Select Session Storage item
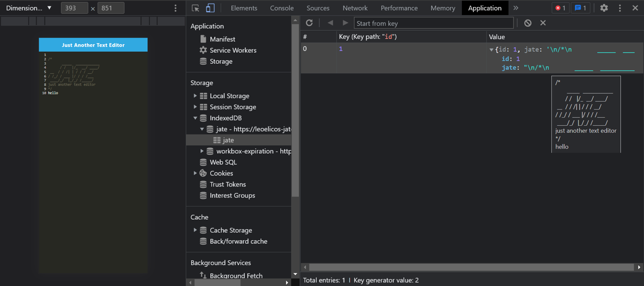The image size is (644, 286). [233, 107]
